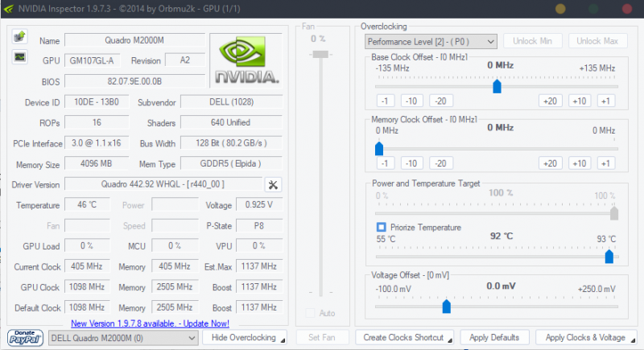
Task: Click the Default Clock value 1098 MHz
Action: tap(87, 307)
